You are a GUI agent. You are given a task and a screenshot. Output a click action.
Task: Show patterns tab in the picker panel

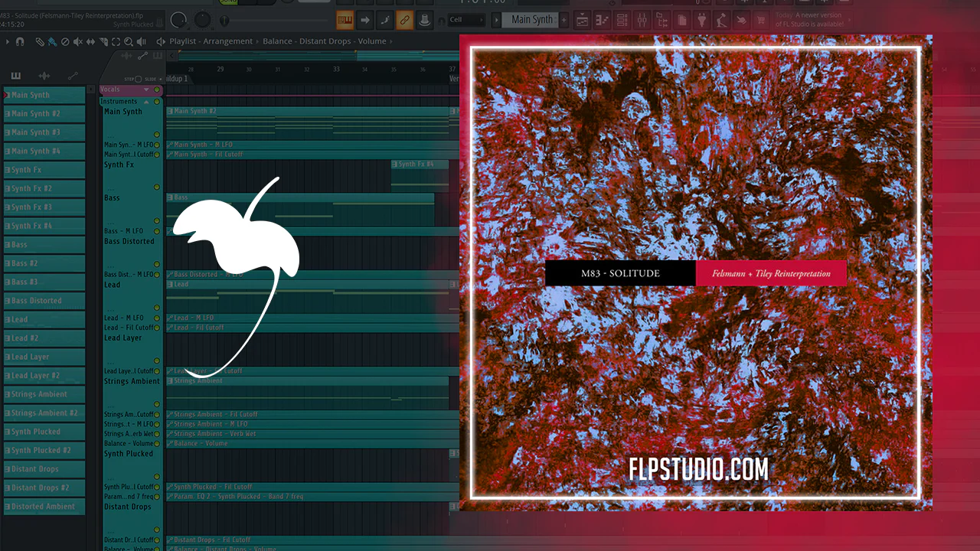[x=16, y=76]
